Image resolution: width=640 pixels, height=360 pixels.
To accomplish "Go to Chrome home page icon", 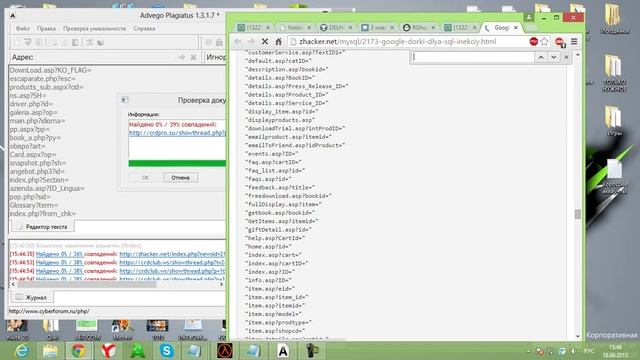I will pyautogui.click(x=278, y=42).
